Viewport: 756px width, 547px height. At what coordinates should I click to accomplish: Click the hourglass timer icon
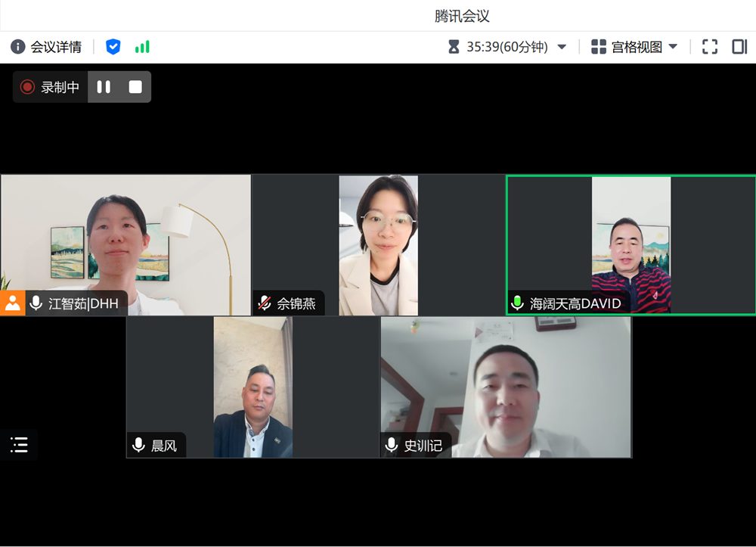pos(454,47)
